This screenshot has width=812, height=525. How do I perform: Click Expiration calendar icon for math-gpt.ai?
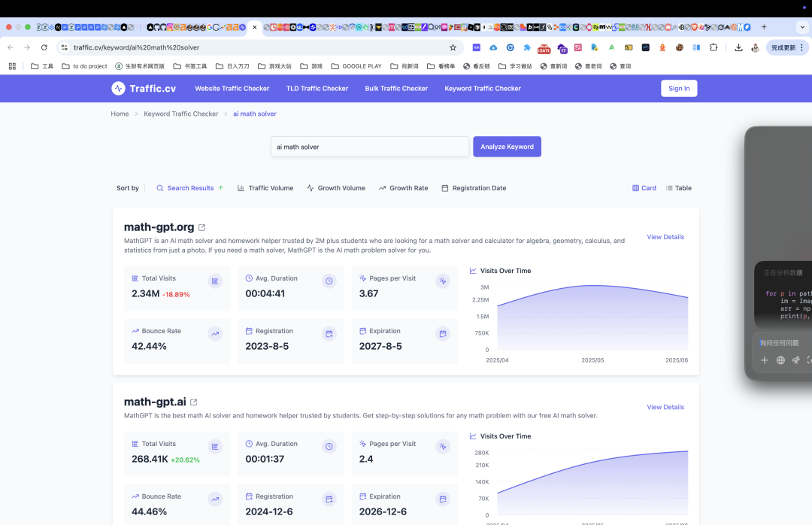coord(443,499)
